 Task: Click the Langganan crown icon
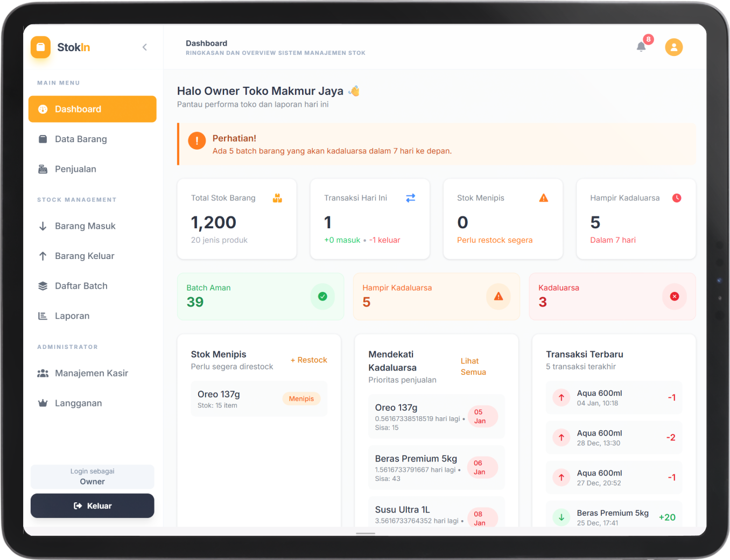pos(43,403)
